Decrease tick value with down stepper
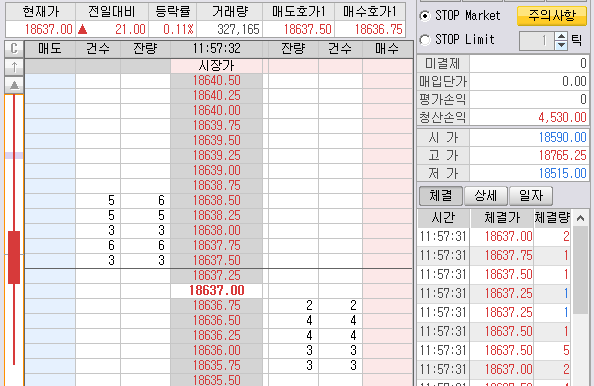This screenshot has width=594, height=386. [x=561, y=45]
